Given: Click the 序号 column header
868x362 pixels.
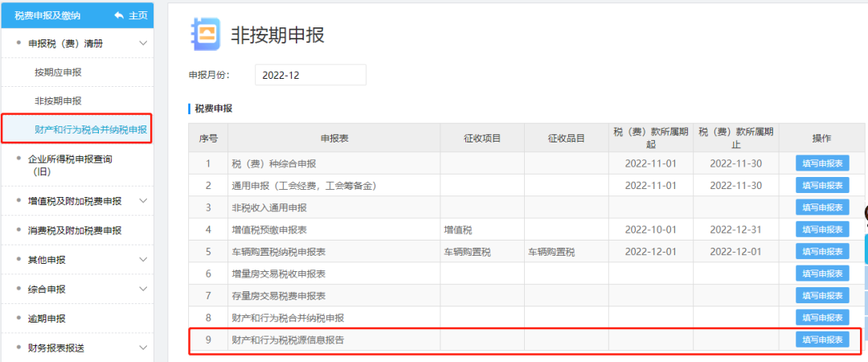Looking at the screenshot, I should [x=208, y=138].
